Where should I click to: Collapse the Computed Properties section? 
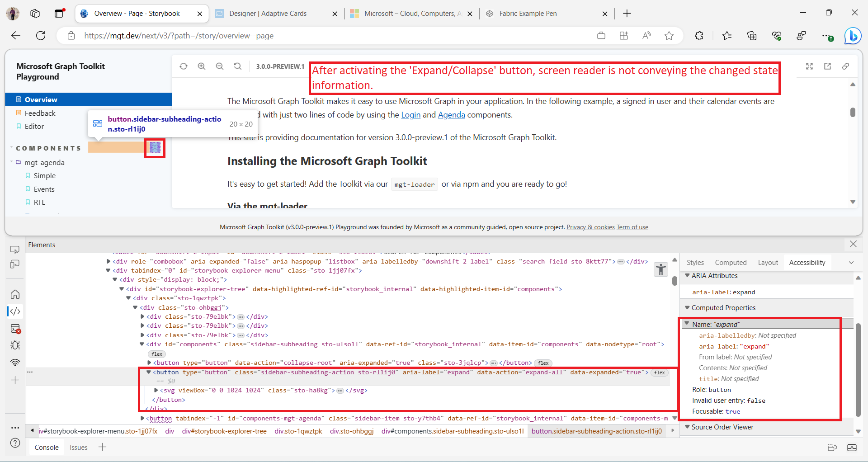click(688, 307)
